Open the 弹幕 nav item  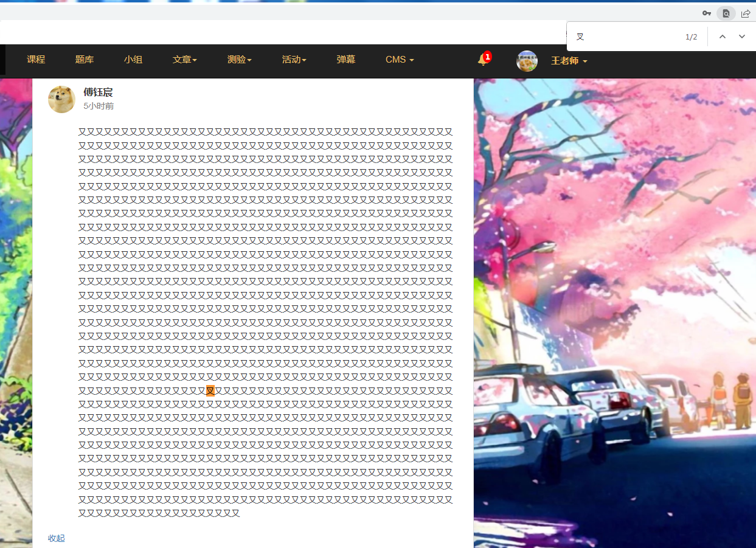346,60
